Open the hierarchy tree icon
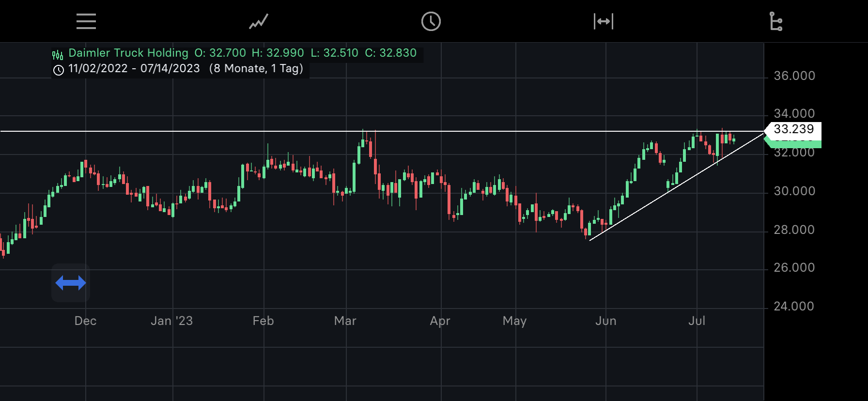 776,22
